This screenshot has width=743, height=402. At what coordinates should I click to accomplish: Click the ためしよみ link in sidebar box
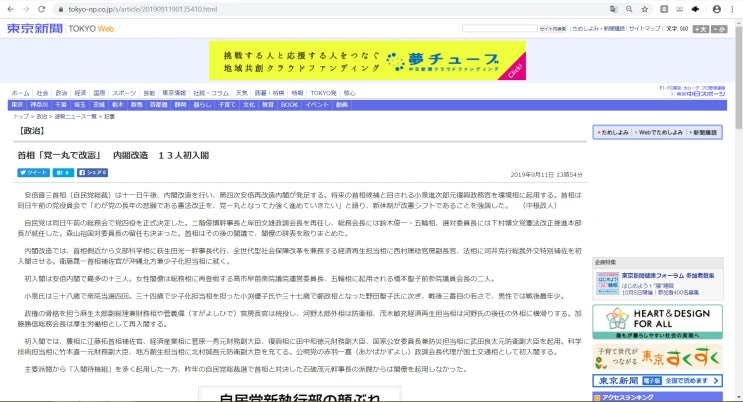(x=615, y=132)
